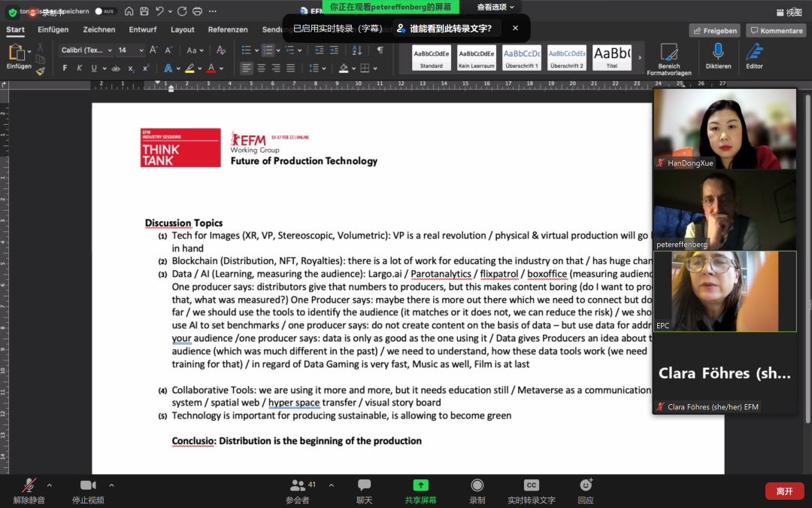
Task: Select the Überschrift 1 style
Action: pos(522,57)
